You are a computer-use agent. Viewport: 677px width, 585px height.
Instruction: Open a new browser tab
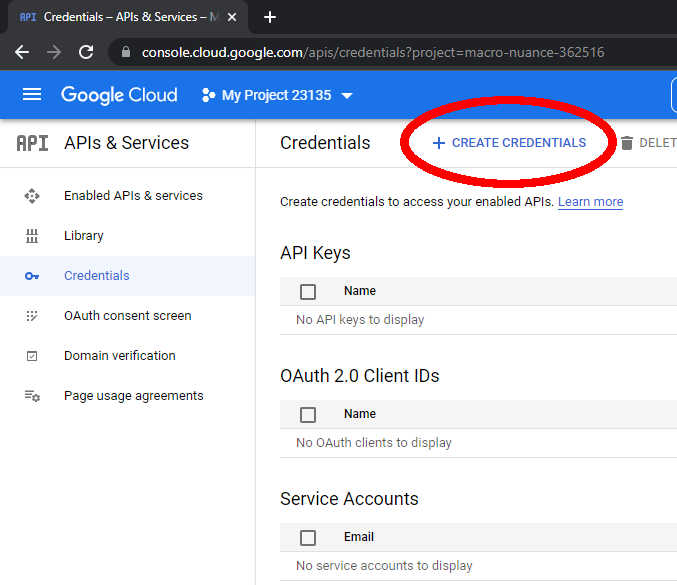pyautogui.click(x=270, y=17)
